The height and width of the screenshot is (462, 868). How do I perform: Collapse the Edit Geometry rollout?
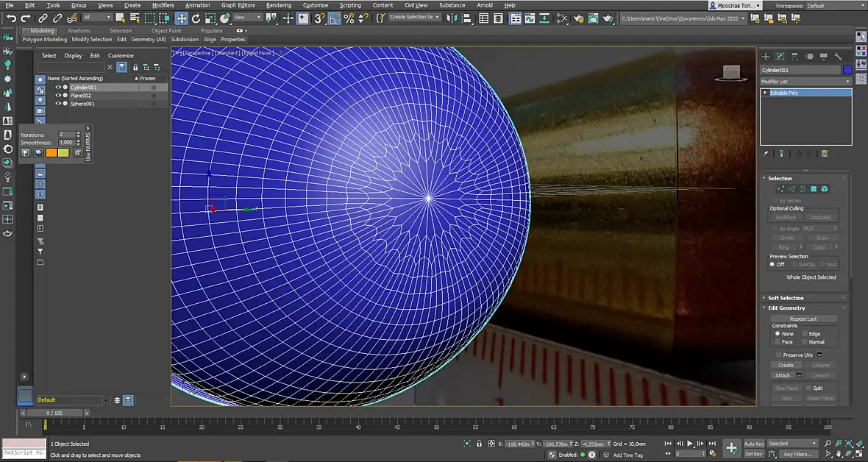click(786, 308)
